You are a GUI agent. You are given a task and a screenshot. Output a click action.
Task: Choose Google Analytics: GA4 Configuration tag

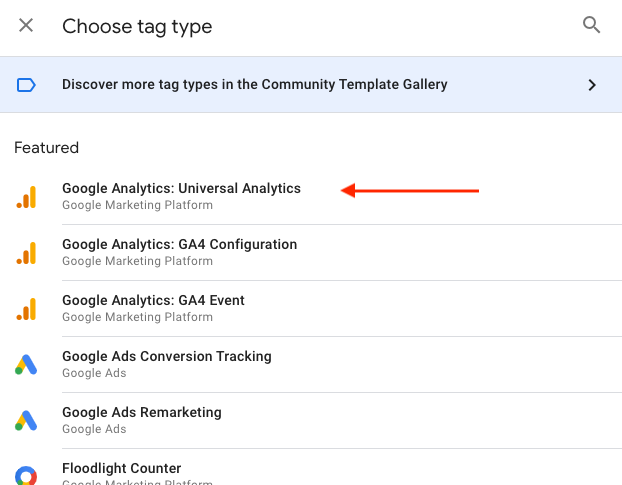point(179,244)
